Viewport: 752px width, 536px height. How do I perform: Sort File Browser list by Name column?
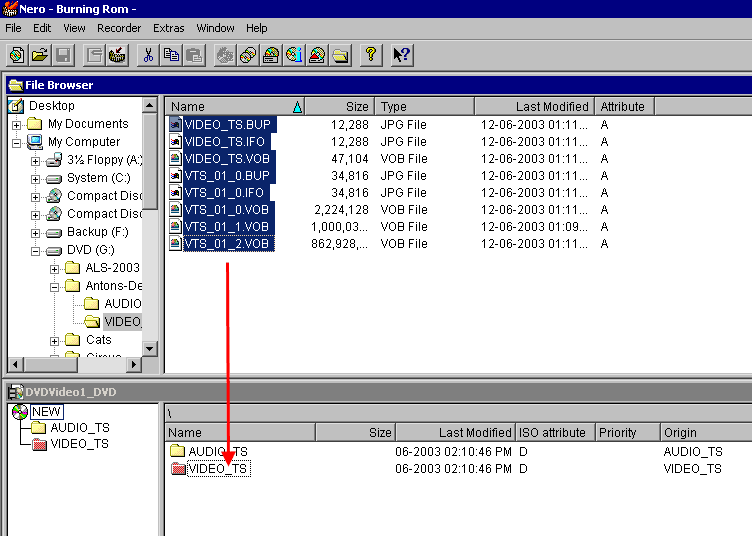(x=235, y=106)
